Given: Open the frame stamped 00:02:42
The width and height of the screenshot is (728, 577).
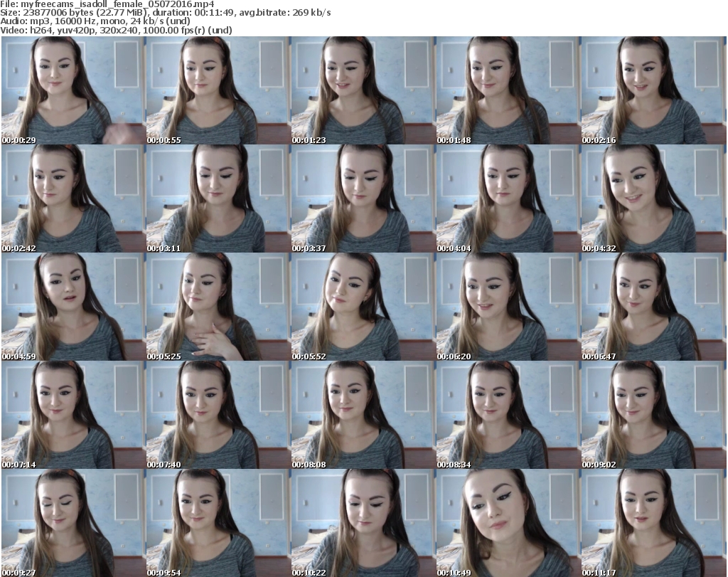Looking at the screenshot, I should [73, 198].
